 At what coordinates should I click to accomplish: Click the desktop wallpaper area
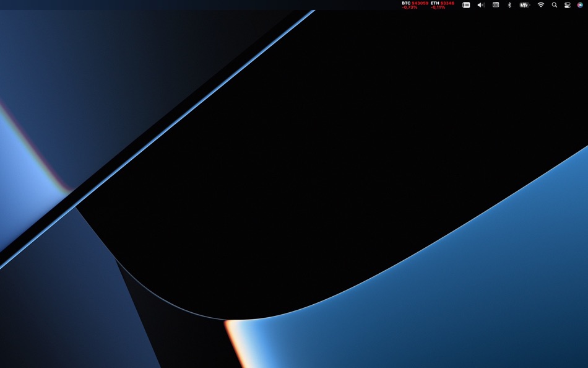[x=294, y=217]
